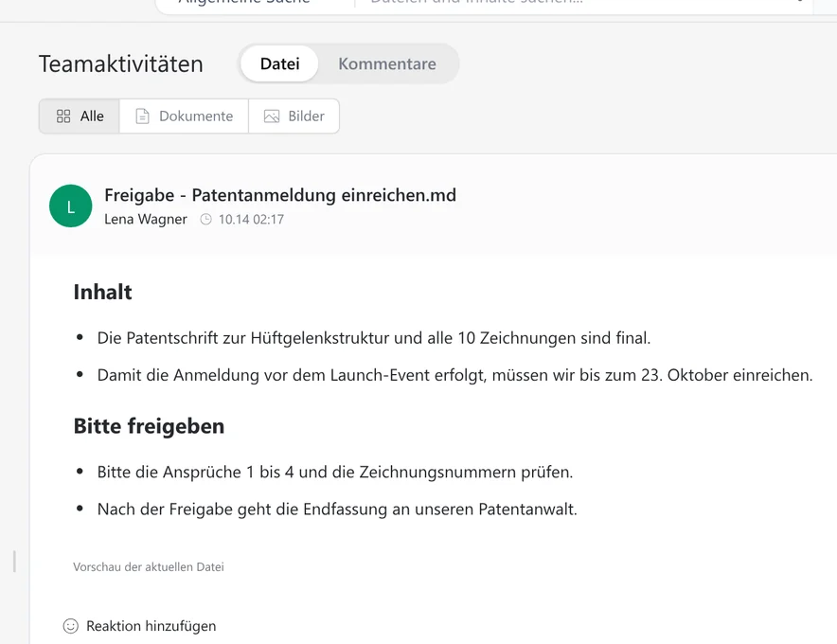Click the timestamp 10.14 02:17
This screenshot has height=644, width=837.
251,220
